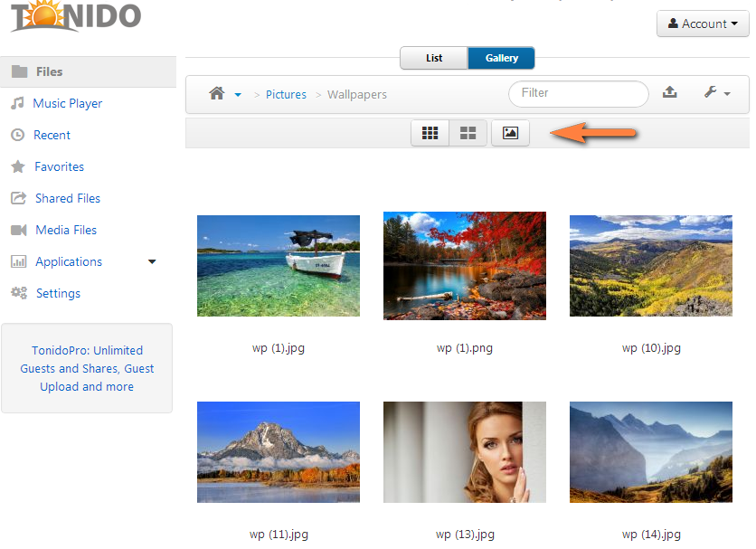The width and height of the screenshot is (756, 549).
Task: Switch to large grid thumbnail view
Action: tap(468, 133)
